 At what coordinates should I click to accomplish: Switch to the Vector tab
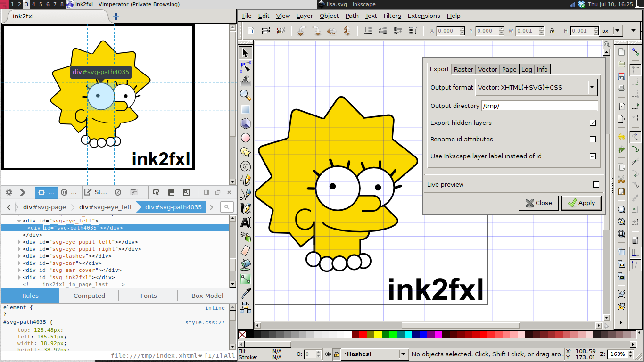(487, 69)
